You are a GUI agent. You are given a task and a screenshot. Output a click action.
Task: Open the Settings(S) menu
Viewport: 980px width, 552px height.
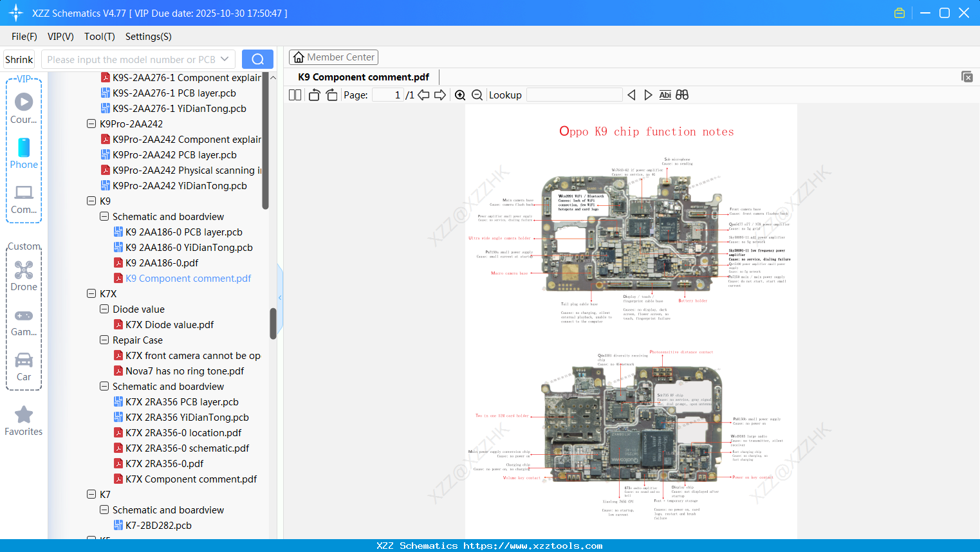point(149,37)
